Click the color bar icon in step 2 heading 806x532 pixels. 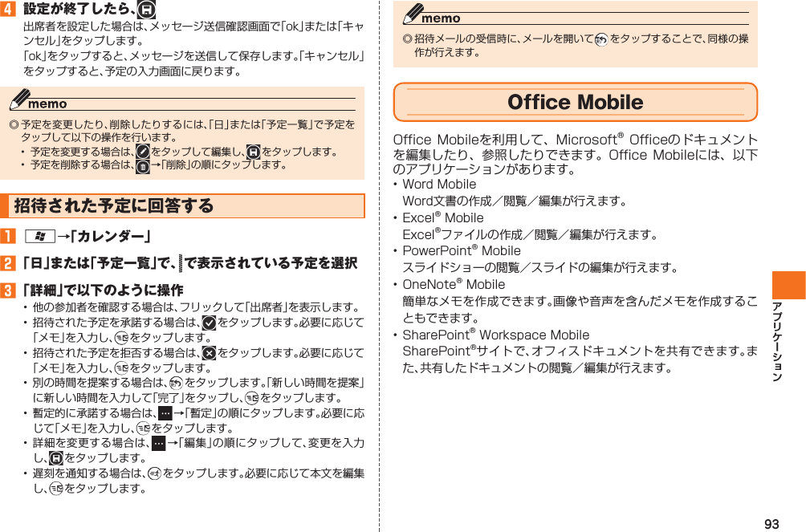point(181,262)
